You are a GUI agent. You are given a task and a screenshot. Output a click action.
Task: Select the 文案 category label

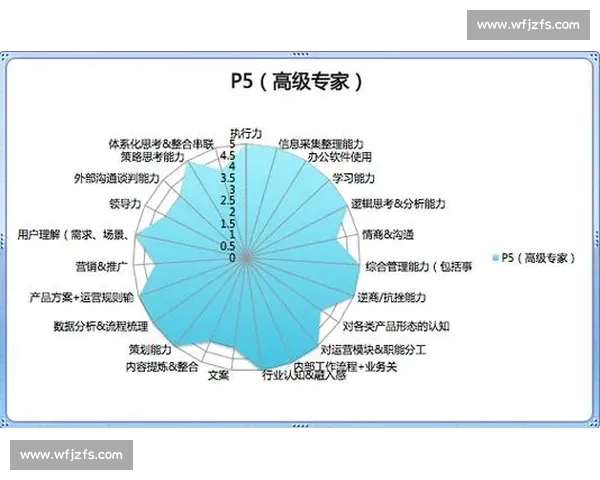pyautogui.click(x=218, y=376)
